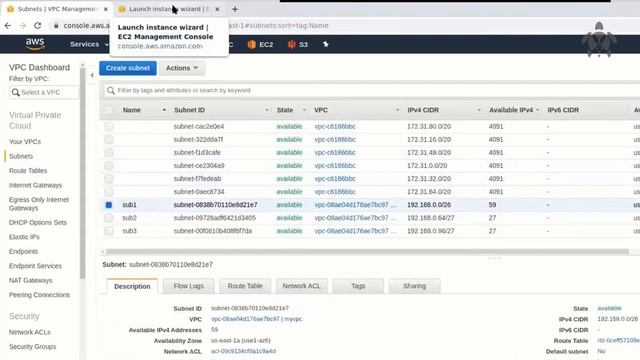Click the 192.168.0.96/27 CIDR cell

pyautogui.click(x=431, y=231)
